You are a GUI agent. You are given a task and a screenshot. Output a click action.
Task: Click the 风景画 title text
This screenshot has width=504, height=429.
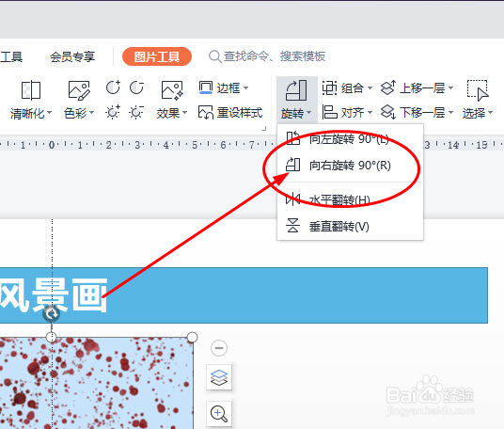click(54, 295)
